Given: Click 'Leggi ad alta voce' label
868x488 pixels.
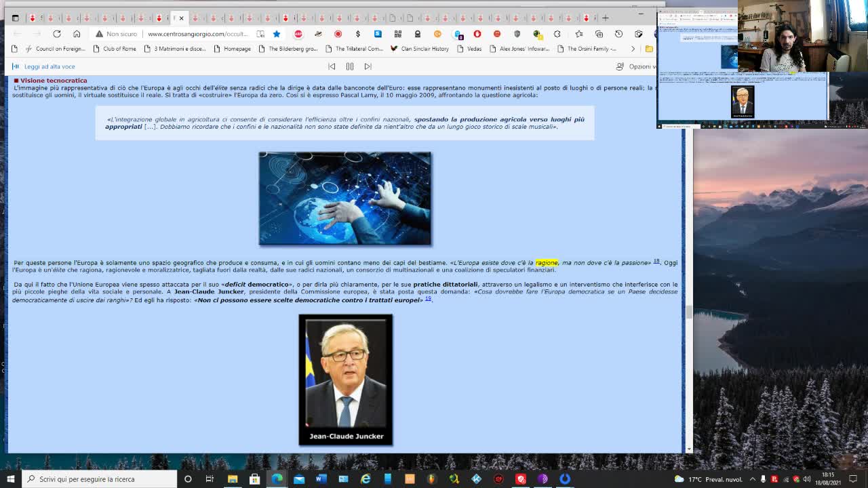Looking at the screenshot, I should [x=50, y=66].
